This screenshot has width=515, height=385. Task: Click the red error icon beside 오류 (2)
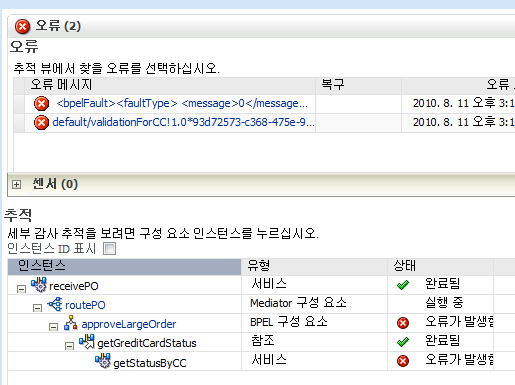click(x=22, y=26)
